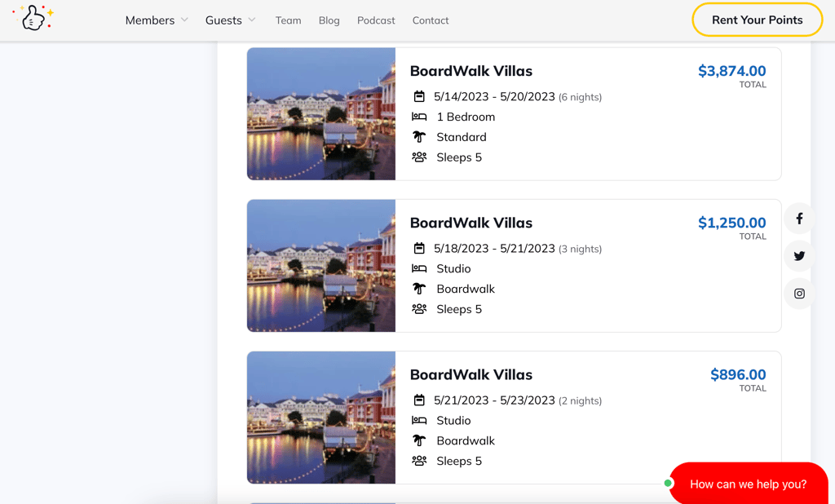Expand the Guests dropdown menu
835x504 pixels.
230,20
